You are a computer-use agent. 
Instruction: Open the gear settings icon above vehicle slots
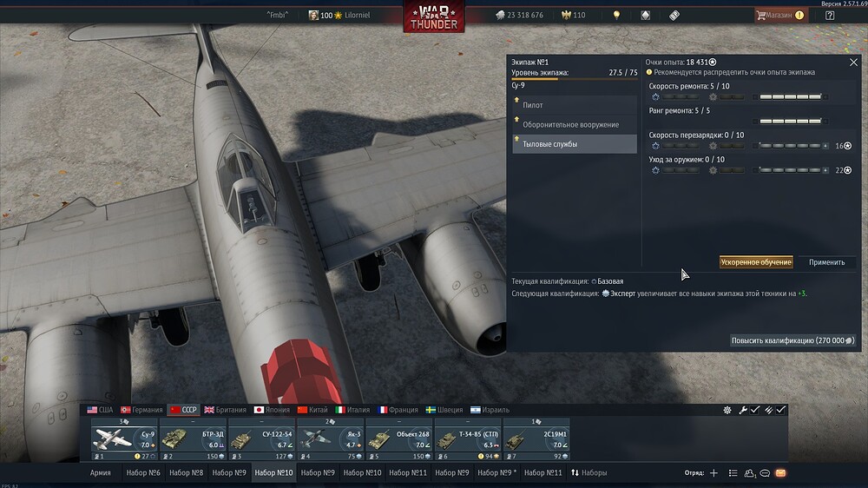(727, 410)
